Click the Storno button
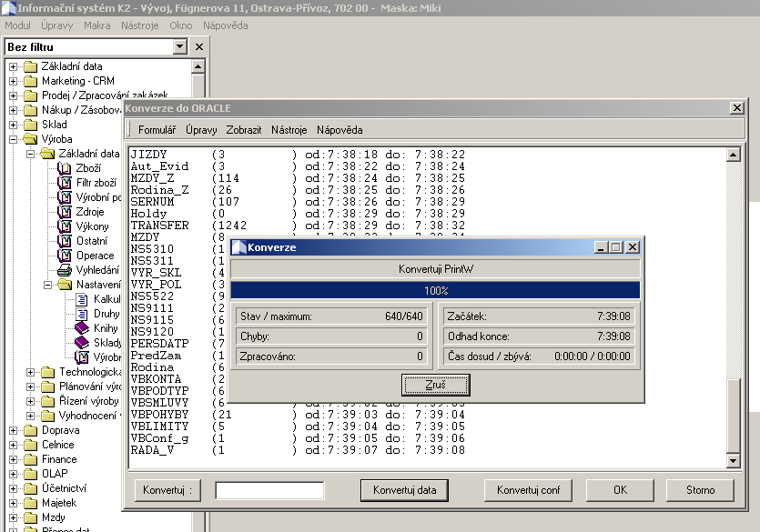This screenshot has height=532, width=760. click(x=700, y=490)
